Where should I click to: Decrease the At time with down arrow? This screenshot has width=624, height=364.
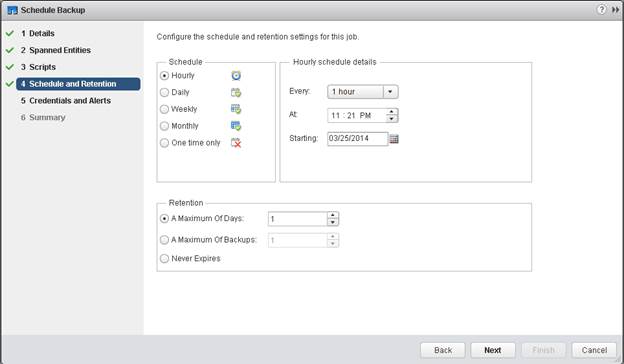392,119
